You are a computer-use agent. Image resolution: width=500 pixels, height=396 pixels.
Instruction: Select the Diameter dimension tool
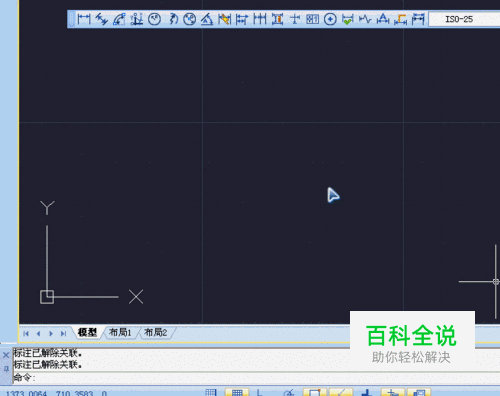[x=190, y=19]
